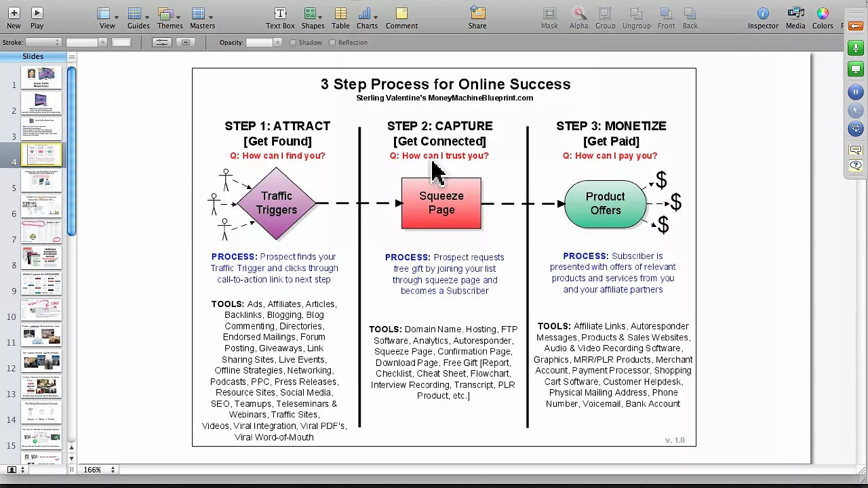868x488 pixels.
Task: Select slide 2 thumbnail
Action: 41,103
